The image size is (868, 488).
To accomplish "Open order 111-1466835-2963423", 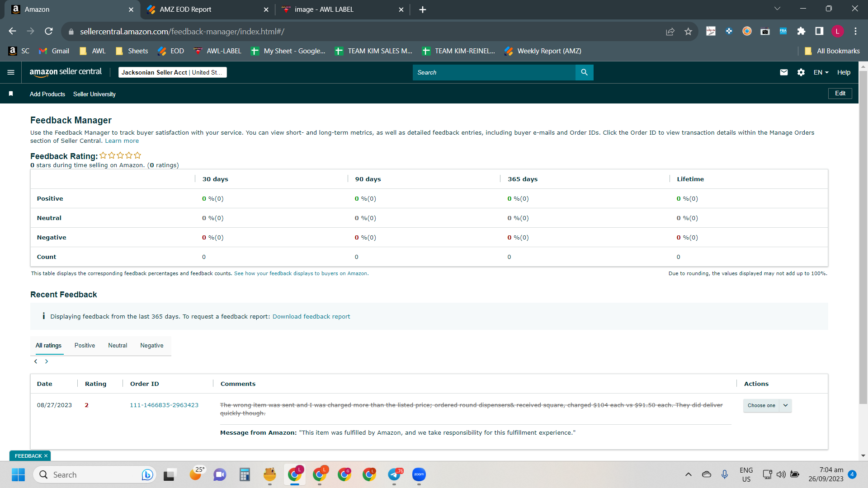I will point(164,405).
